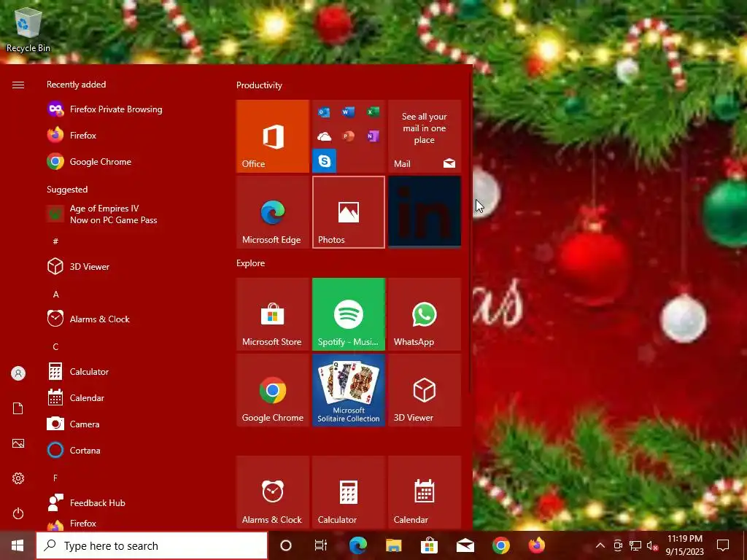Open the Spotify Music tile
Screen dimensions: 747x560
pyautogui.click(x=348, y=314)
